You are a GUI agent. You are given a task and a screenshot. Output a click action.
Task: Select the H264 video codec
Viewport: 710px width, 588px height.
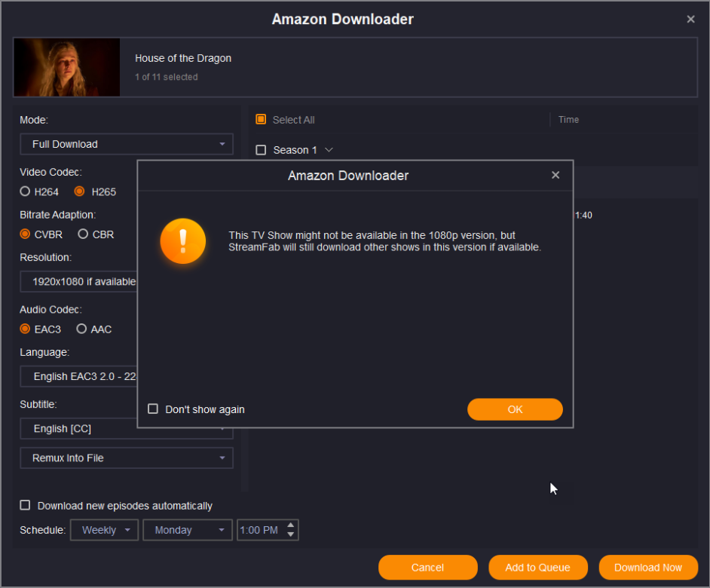tap(26, 191)
